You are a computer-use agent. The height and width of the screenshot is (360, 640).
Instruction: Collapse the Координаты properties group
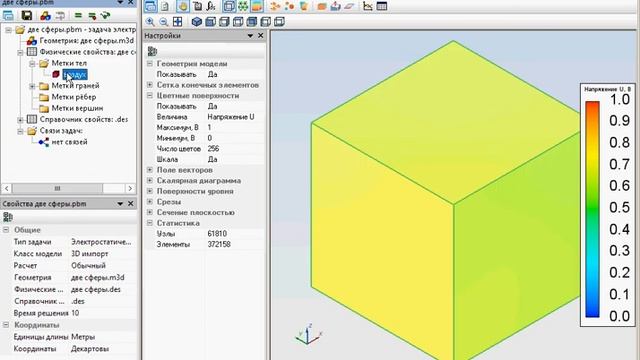click(6, 325)
